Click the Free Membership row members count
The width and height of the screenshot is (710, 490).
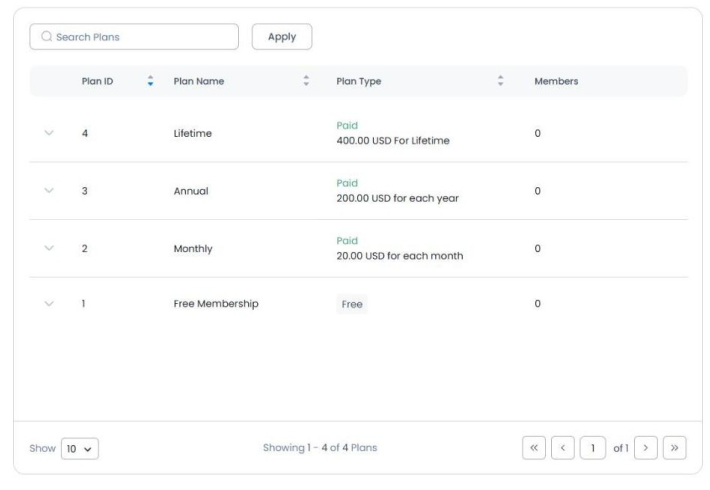click(x=537, y=303)
